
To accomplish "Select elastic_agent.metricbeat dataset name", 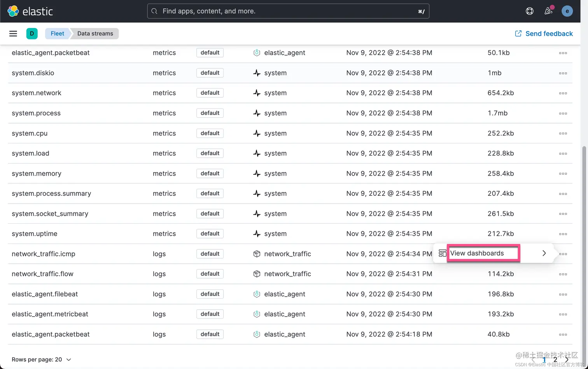I will (x=50, y=314).
